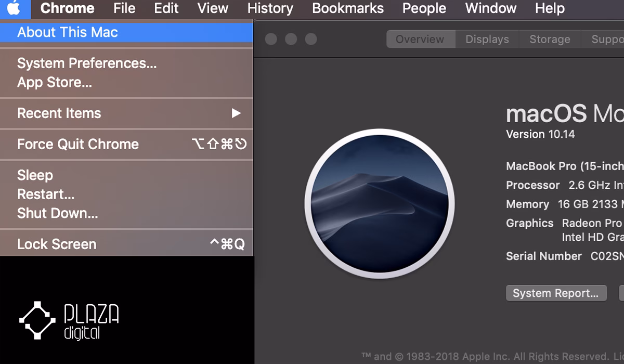Click the Memory label
The width and height of the screenshot is (624, 364).
point(527,204)
